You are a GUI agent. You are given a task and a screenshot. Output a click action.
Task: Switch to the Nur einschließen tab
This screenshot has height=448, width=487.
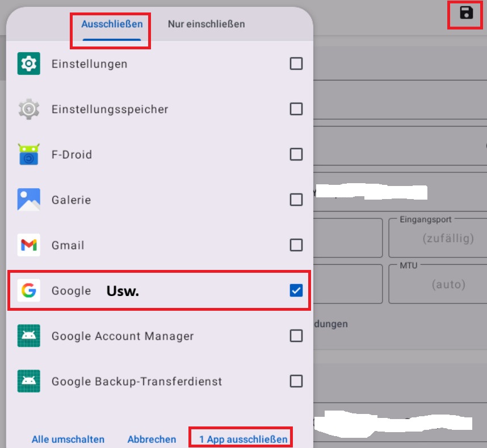206,24
